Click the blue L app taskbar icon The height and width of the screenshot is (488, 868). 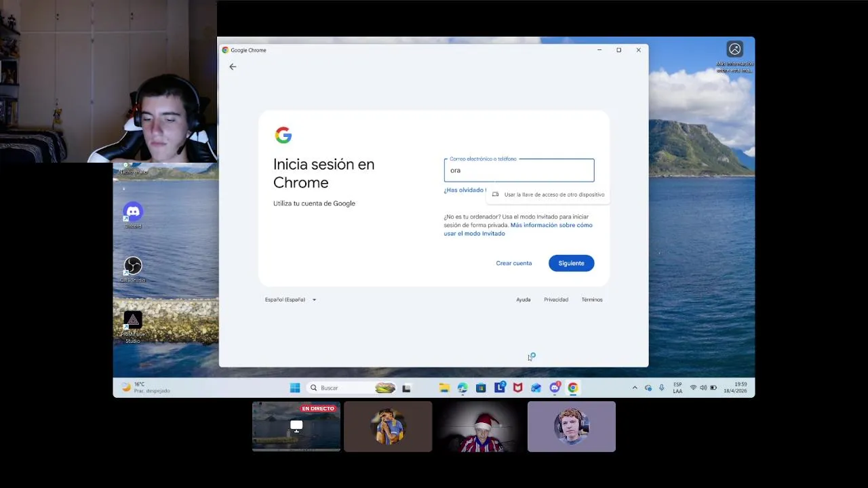coord(500,388)
